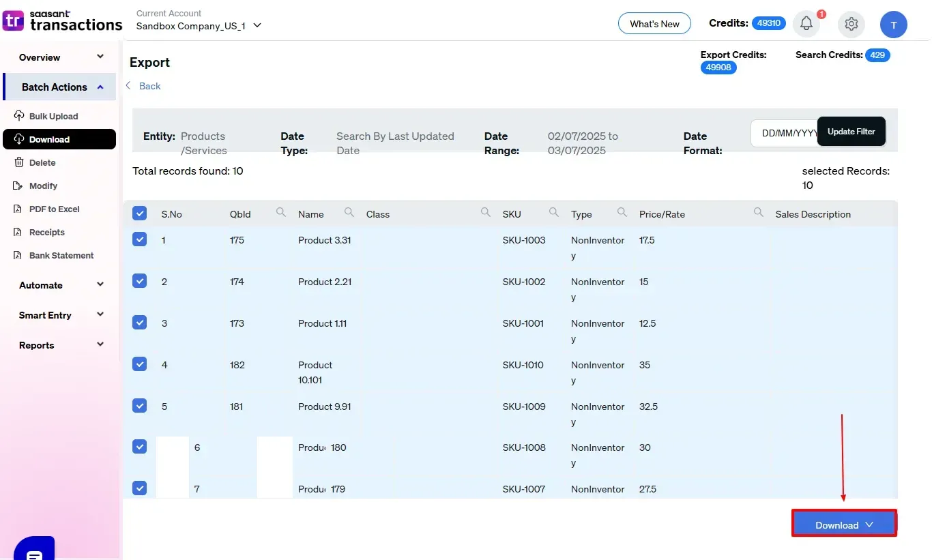Click the search icon in Price/Rate column
This screenshot has width=932, height=560.
758,213
